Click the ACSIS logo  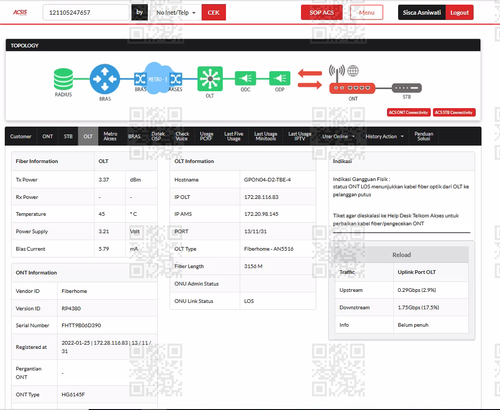coord(20,13)
